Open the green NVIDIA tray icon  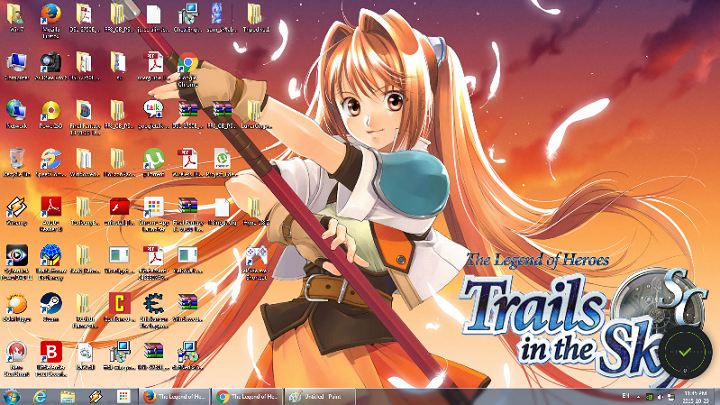click(649, 397)
